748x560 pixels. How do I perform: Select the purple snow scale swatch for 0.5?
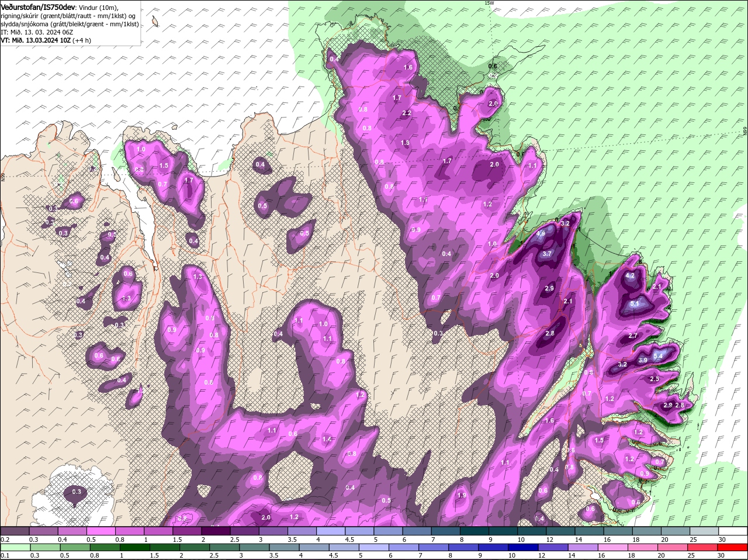(101, 531)
